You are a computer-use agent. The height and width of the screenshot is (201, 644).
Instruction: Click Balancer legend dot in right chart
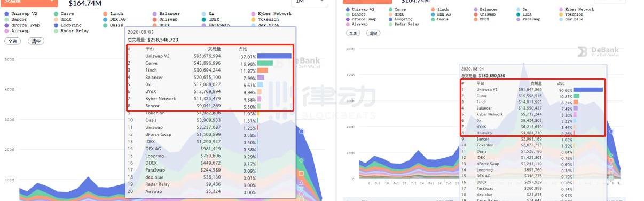[476, 10]
